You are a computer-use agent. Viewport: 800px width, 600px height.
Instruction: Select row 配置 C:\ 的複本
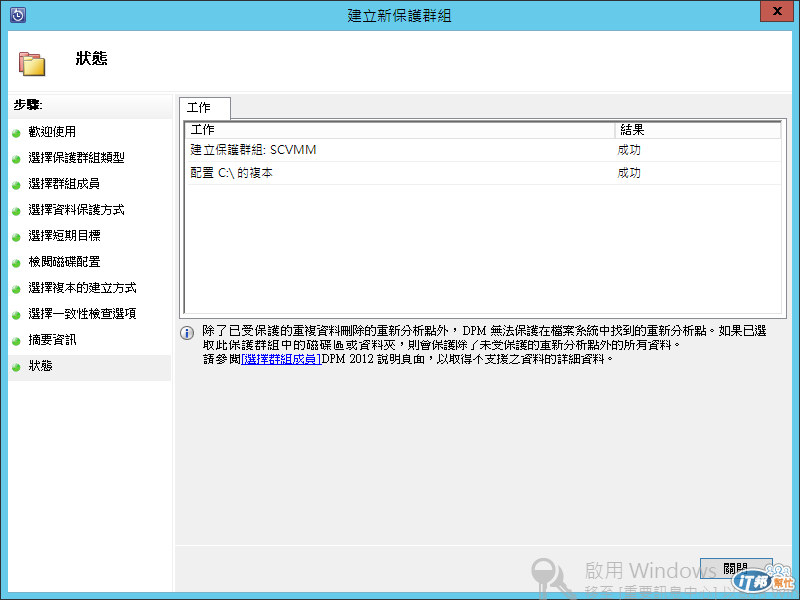tap(483, 173)
